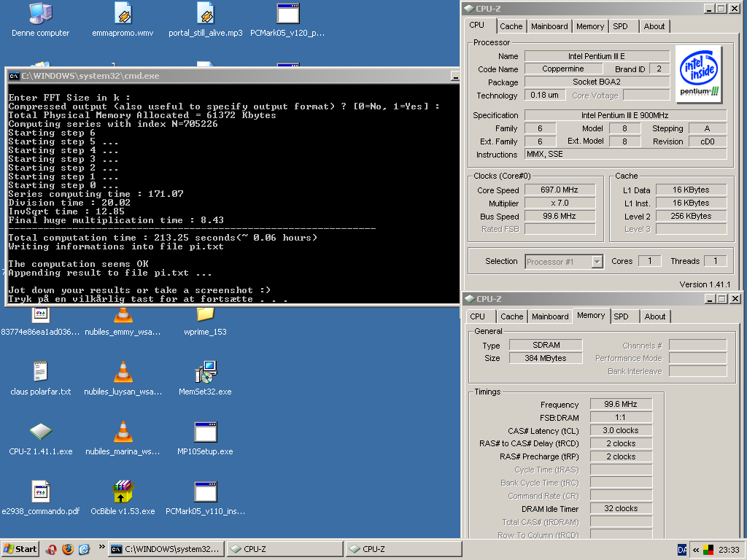The width and height of the screenshot is (747, 560).
Task: Switch to first CPU-Z taskbar button
Action: coord(285,549)
